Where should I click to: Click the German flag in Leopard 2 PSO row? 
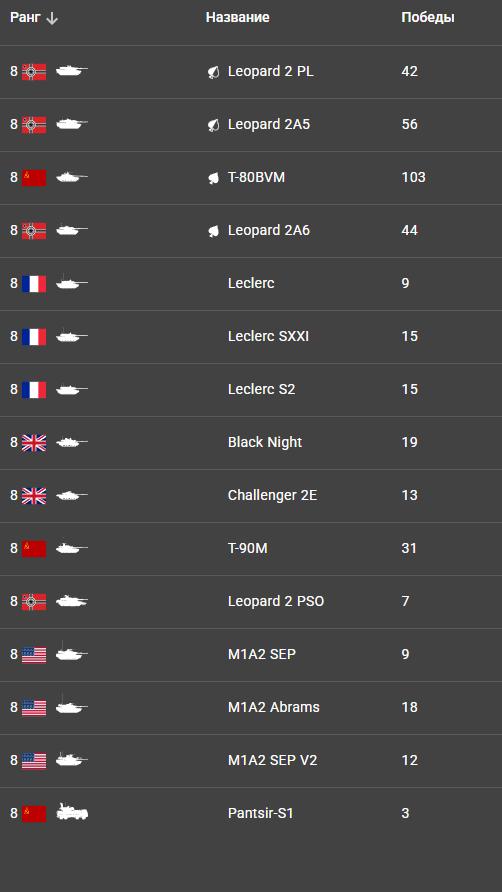pos(34,602)
